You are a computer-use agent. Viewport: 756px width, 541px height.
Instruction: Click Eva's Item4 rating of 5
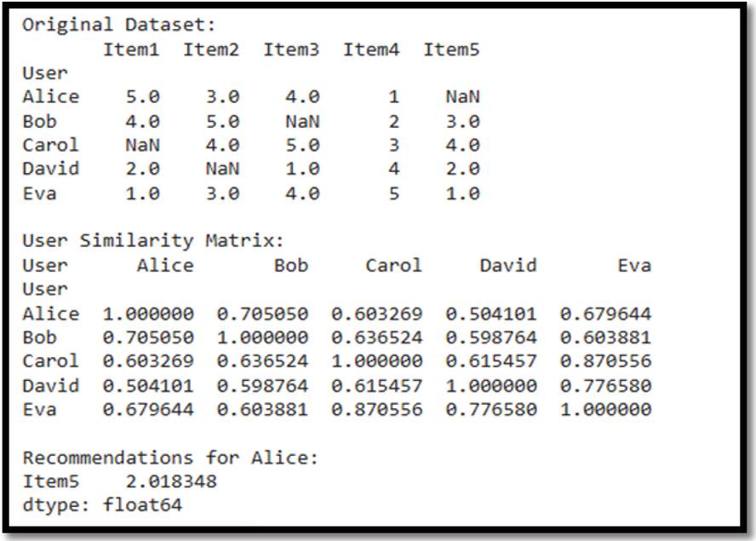[394, 193]
